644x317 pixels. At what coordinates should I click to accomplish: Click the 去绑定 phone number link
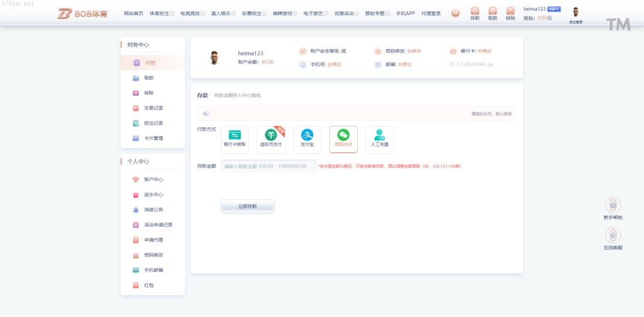click(x=334, y=64)
